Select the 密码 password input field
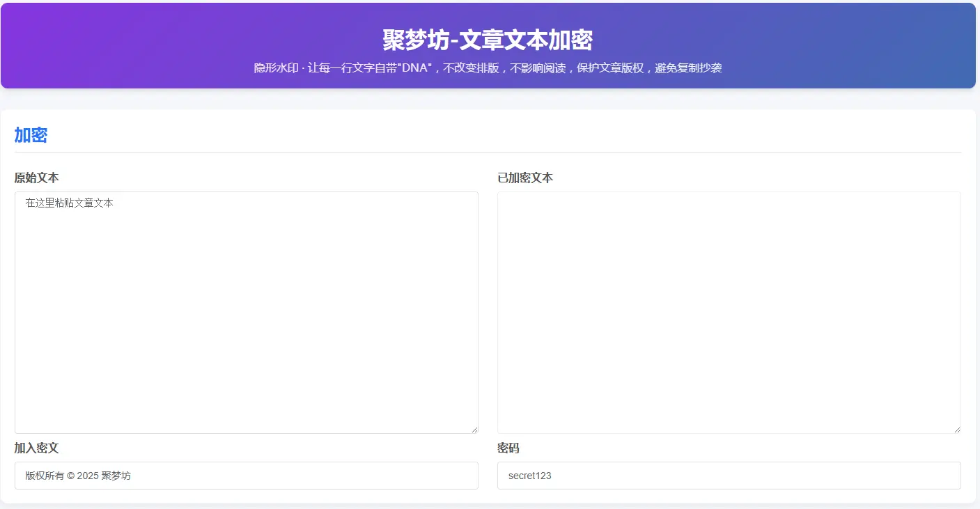 coord(729,476)
